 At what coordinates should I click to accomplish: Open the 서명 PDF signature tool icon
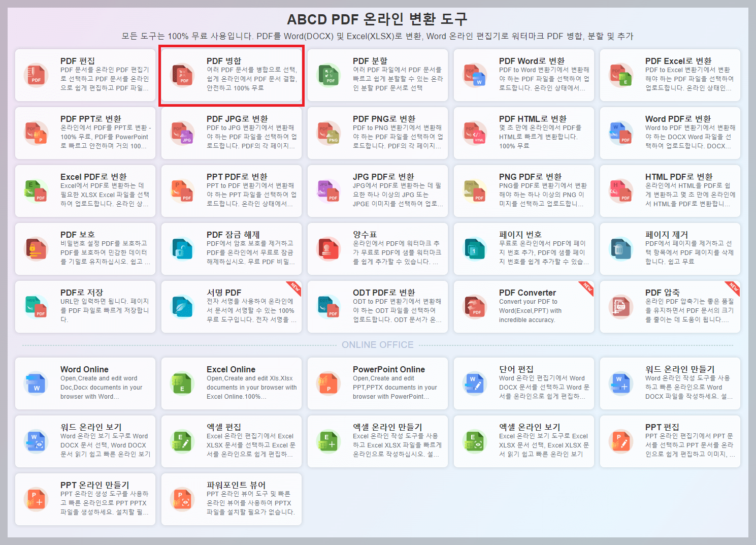(182, 307)
